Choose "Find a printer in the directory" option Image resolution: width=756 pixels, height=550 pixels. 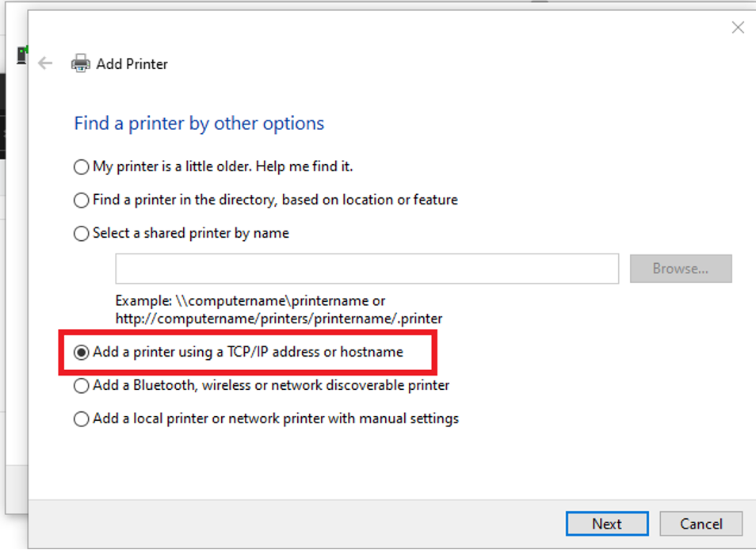[x=81, y=201]
